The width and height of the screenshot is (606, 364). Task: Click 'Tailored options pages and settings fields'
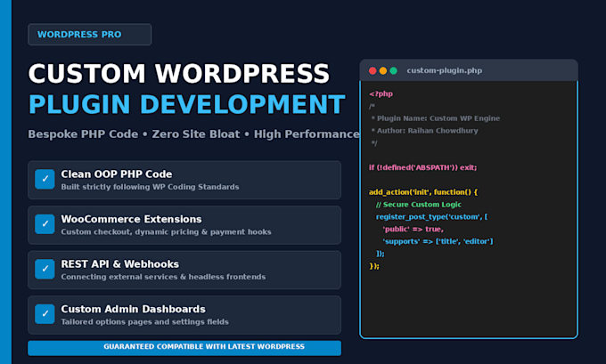click(144, 321)
